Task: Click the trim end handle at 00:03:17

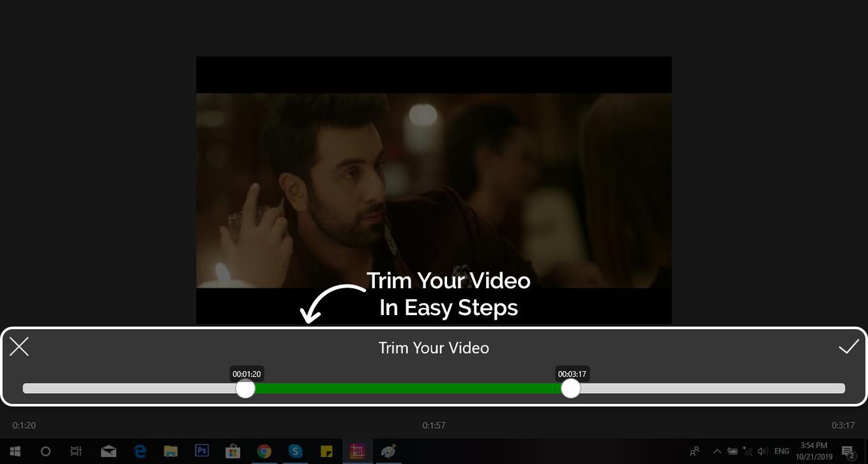Action: pos(570,389)
